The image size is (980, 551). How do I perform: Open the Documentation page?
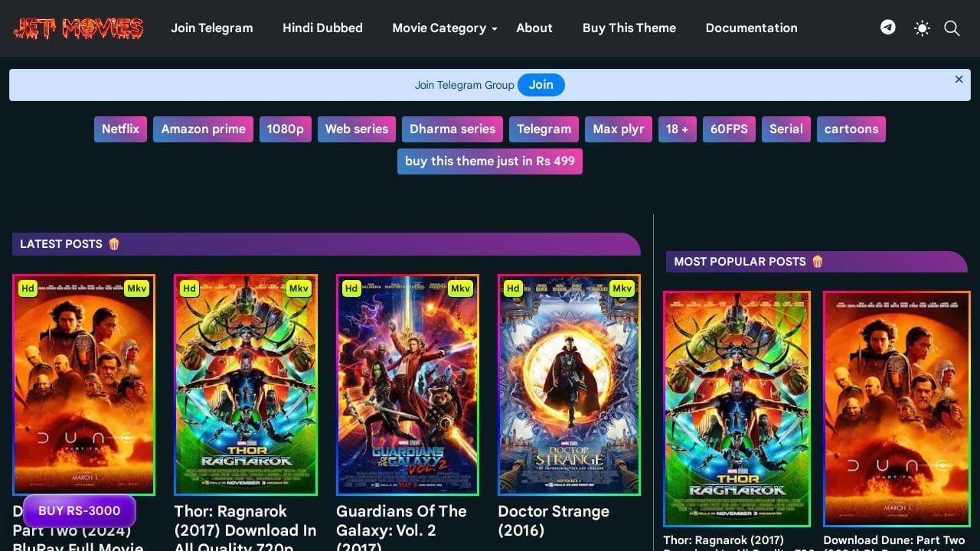[751, 28]
